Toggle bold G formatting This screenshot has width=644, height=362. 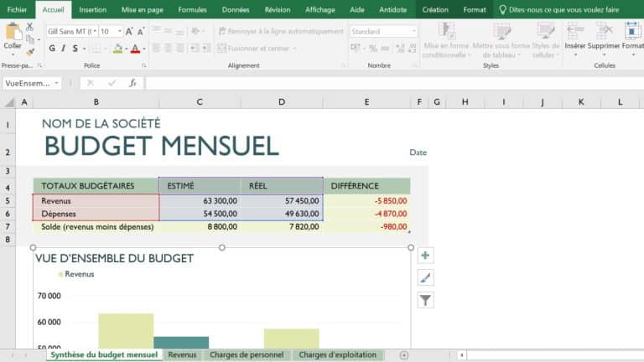[x=52, y=49]
